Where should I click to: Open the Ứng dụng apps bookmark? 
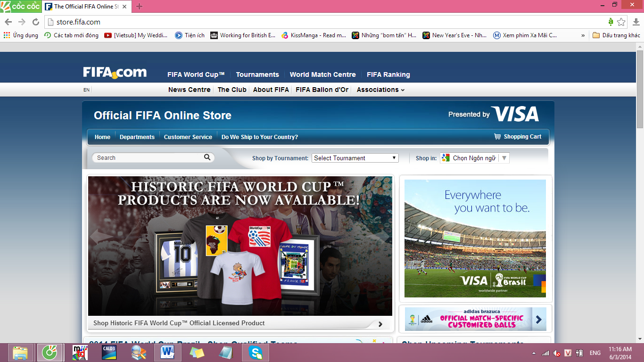[x=21, y=35]
